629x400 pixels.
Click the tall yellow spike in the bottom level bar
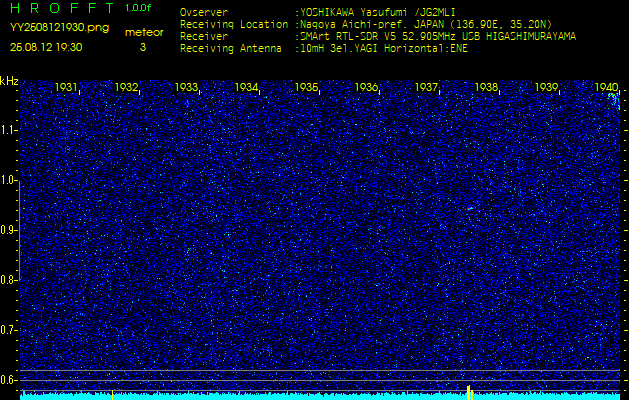[x=469, y=392]
